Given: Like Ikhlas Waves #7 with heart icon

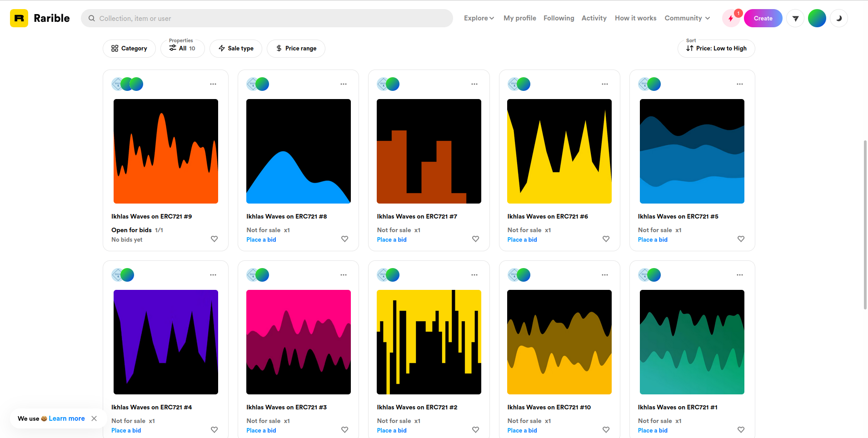Looking at the screenshot, I should (x=476, y=239).
